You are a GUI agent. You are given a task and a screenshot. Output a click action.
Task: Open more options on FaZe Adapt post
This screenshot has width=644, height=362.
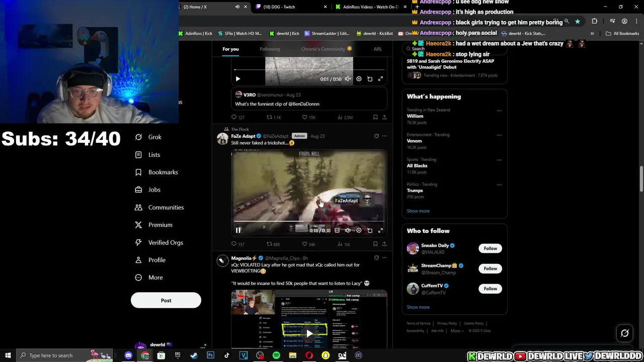[384, 136]
